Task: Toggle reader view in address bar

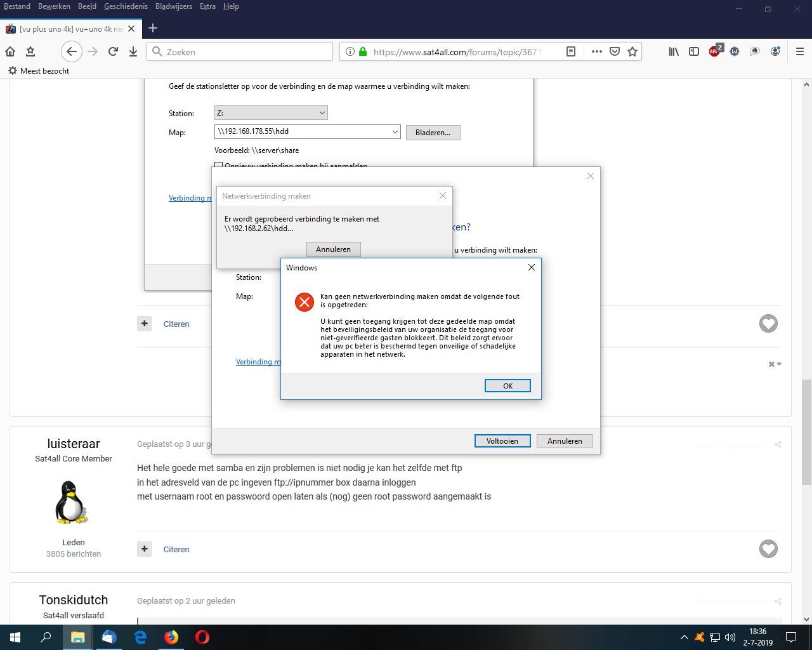Action: pyautogui.click(x=571, y=52)
